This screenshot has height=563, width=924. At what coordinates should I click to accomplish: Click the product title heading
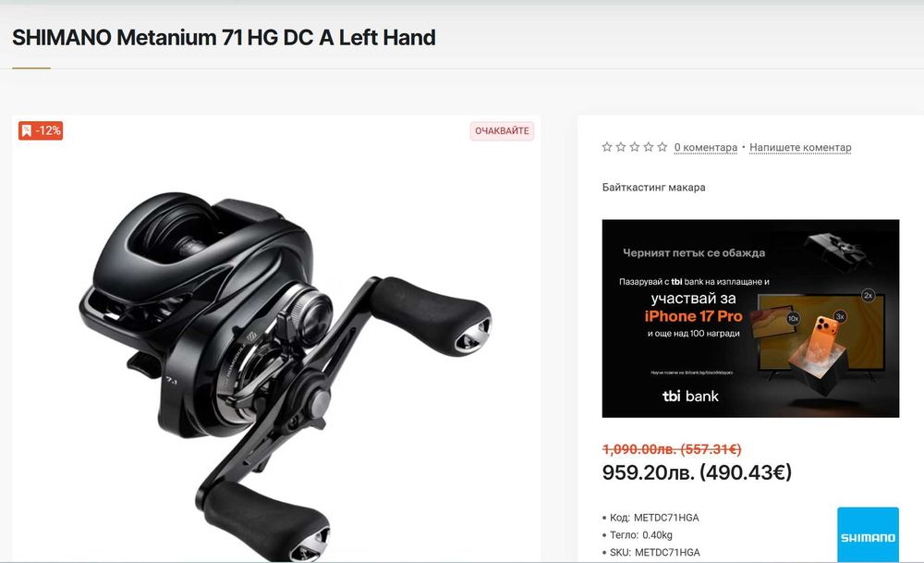point(224,38)
